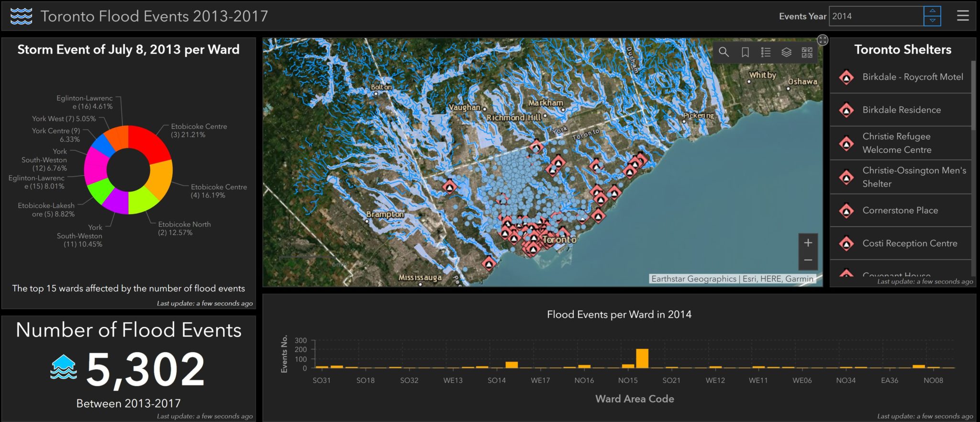
Task: Click the NO08 axis label
Action: (x=933, y=380)
